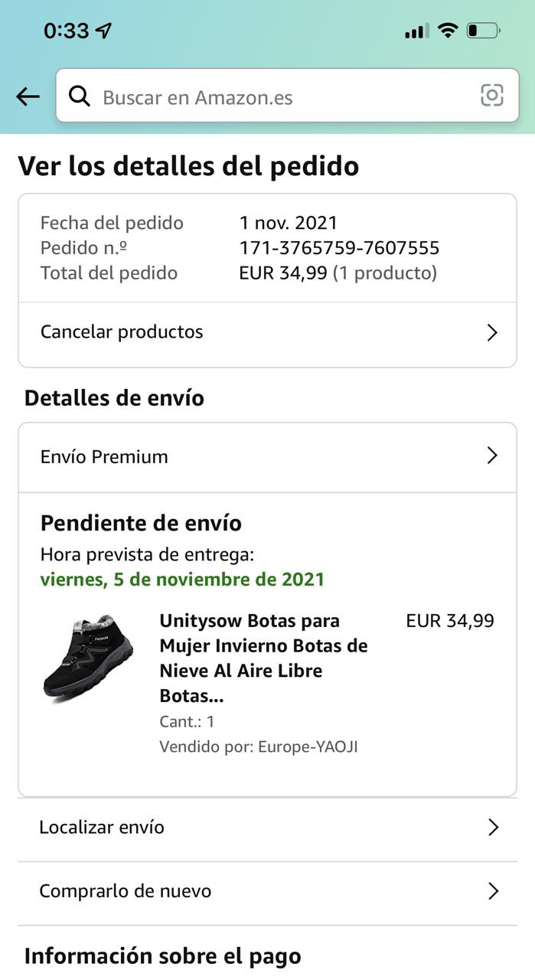
Task: Tap the back arrow icon
Action: pyautogui.click(x=28, y=96)
